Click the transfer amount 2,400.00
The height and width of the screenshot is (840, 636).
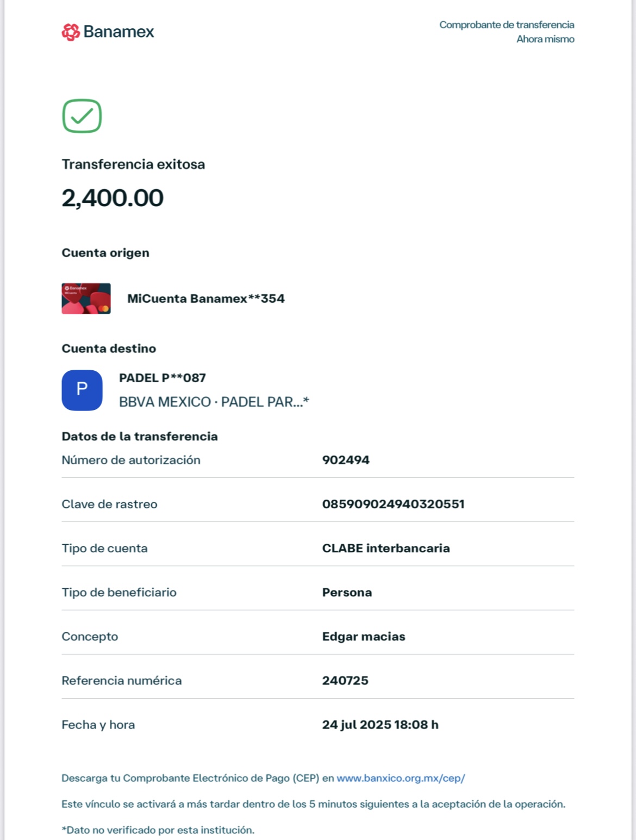click(x=113, y=198)
